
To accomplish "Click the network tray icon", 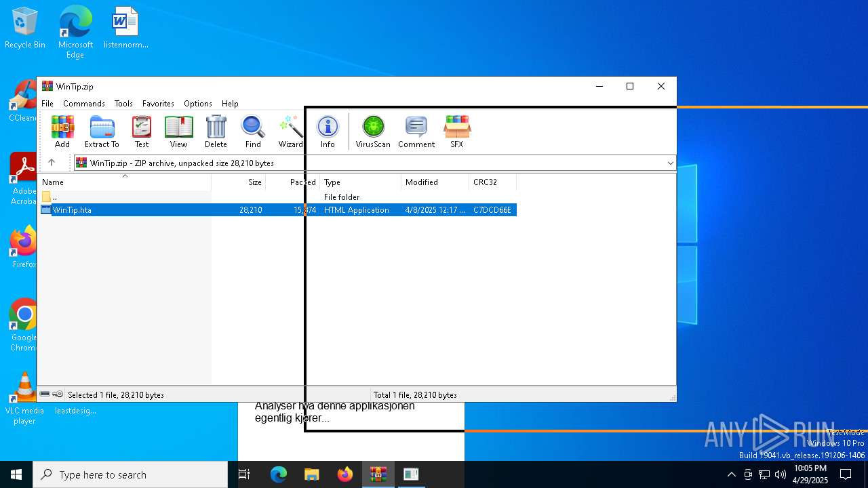I will click(x=764, y=474).
